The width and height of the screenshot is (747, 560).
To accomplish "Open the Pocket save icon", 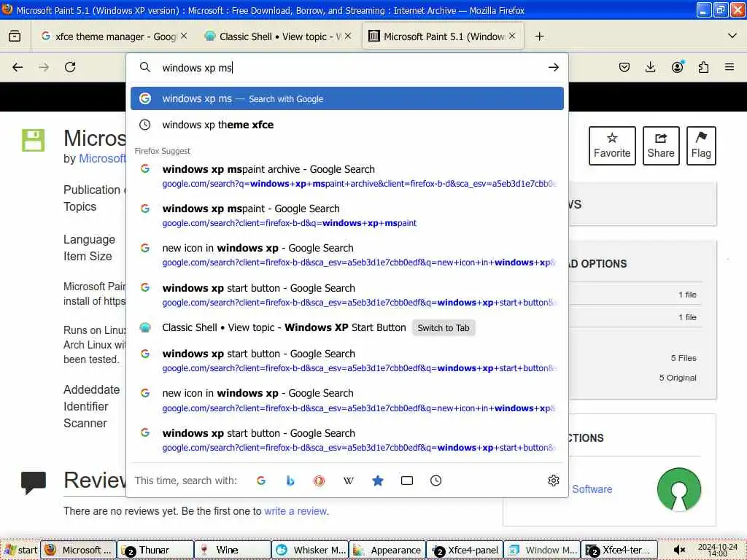I will click(624, 67).
